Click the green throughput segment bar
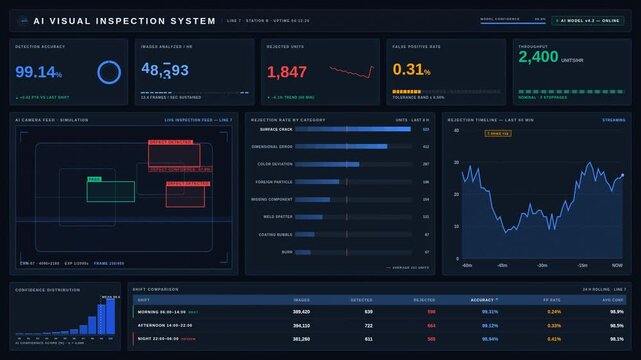 [x=571, y=92]
